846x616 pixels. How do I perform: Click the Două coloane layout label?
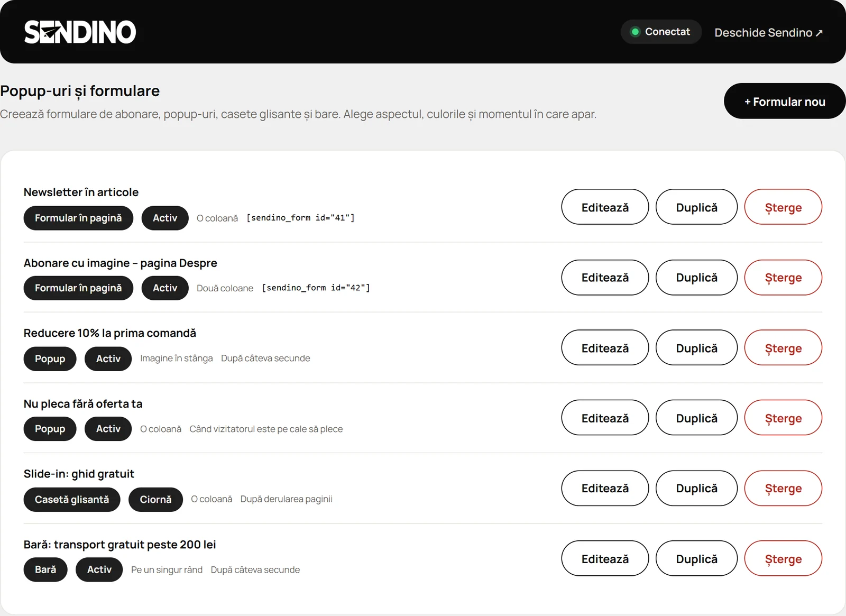(225, 288)
